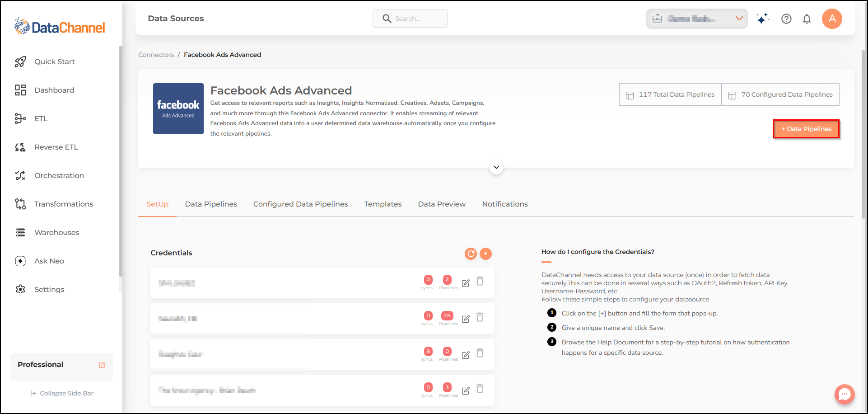Click the Facebook Ads Advanced breadcrumb text
The image size is (868, 414).
(222, 55)
